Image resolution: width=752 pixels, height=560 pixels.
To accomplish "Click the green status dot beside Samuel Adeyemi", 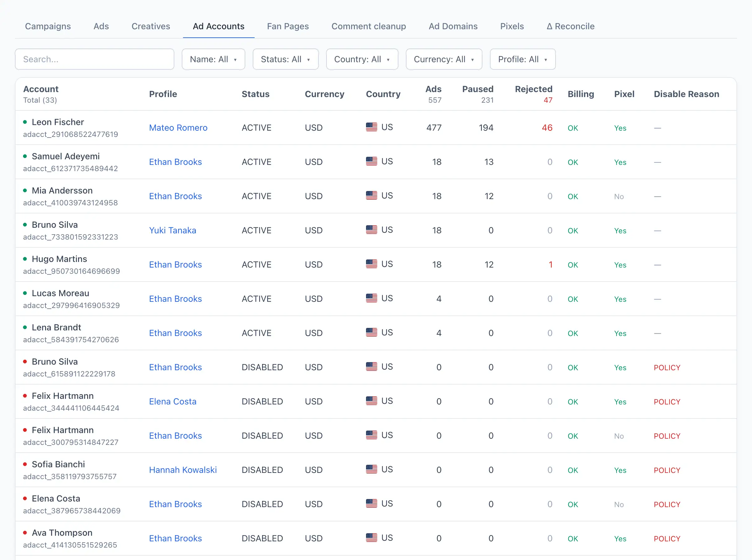I will (25, 156).
